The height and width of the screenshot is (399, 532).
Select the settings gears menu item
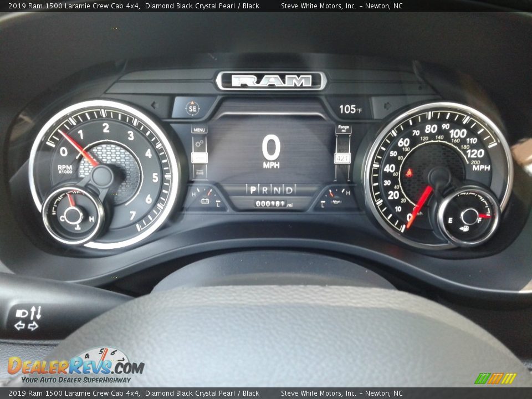[199, 144]
